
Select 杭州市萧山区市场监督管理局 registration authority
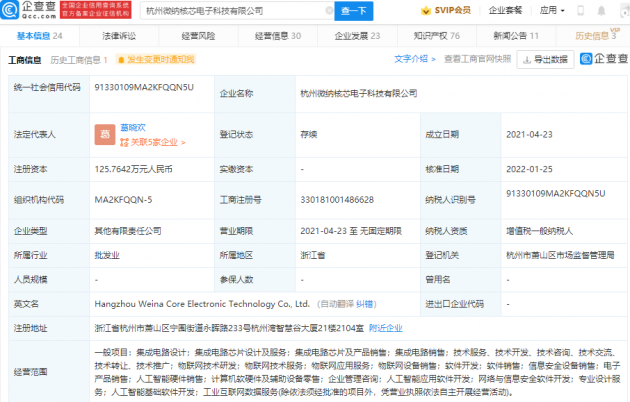tap(560, 255)
